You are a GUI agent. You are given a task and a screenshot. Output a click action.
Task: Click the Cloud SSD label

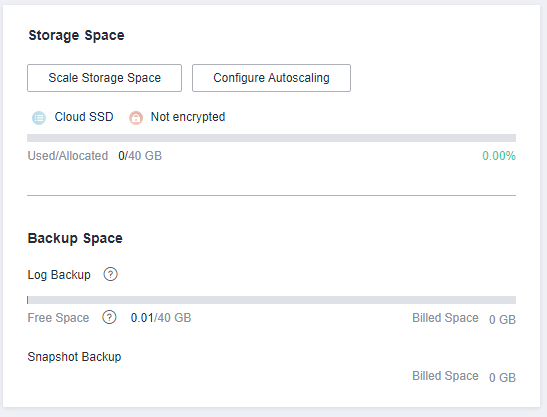(84, 117)
